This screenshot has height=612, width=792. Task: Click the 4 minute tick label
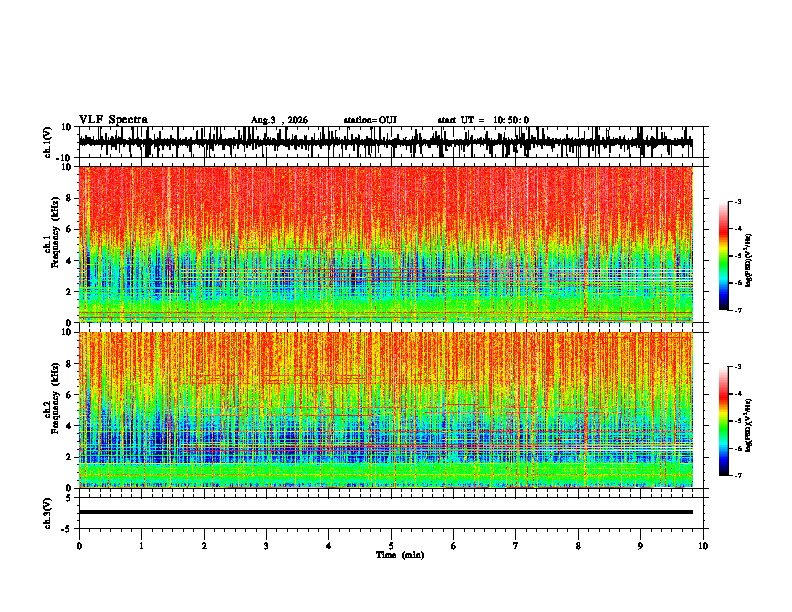pyautogui.click(x=329, y=546)
